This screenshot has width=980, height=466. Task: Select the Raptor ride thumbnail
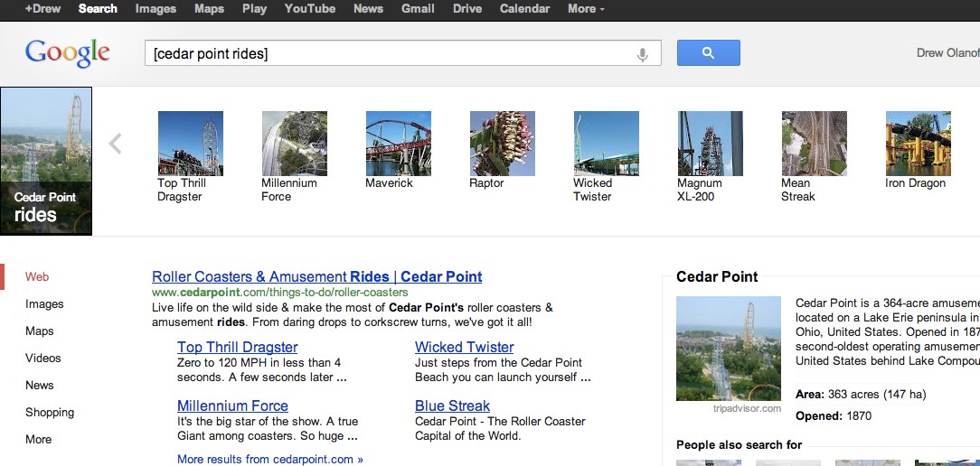coord(502,144)
